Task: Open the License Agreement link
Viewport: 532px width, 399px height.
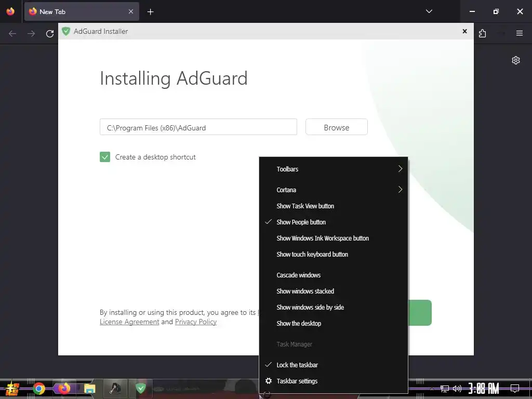Action: pos(129,322)
